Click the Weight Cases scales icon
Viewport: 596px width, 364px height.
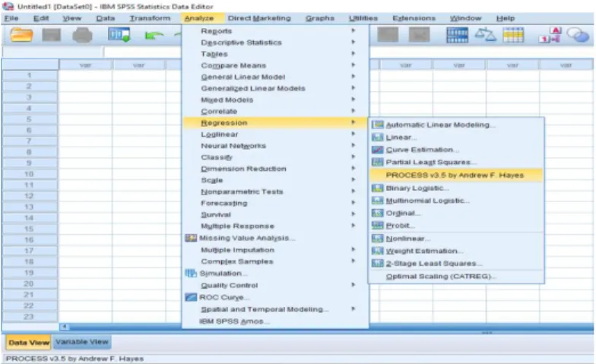pos(485,35)
